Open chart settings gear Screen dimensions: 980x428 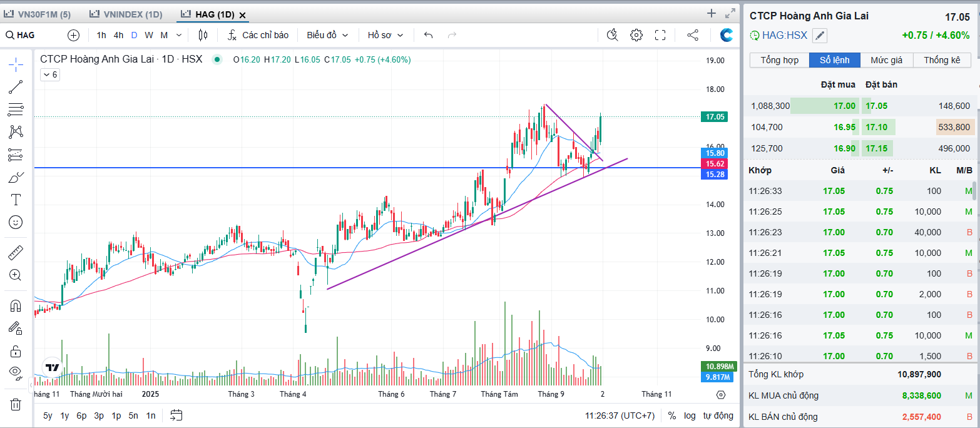(636, 35)
